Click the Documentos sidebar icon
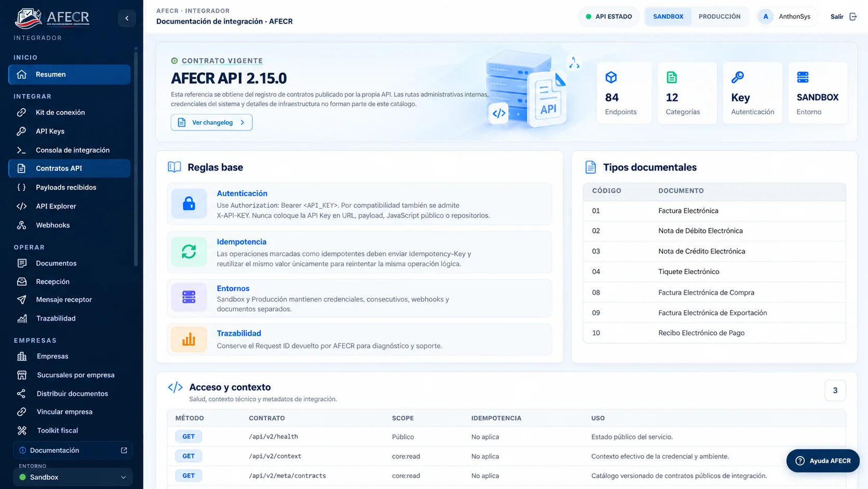Viewport: 868px width, 489px height. tap(22, 263)
